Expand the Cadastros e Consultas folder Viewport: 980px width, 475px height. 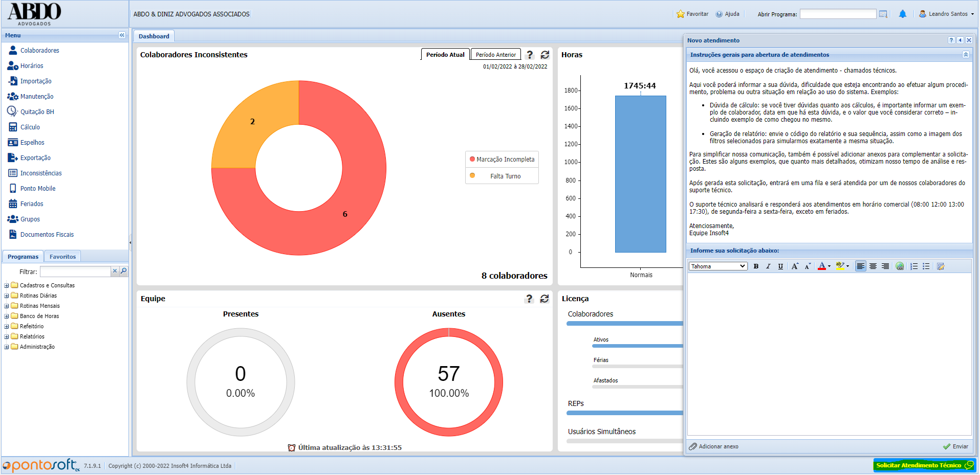7,286
